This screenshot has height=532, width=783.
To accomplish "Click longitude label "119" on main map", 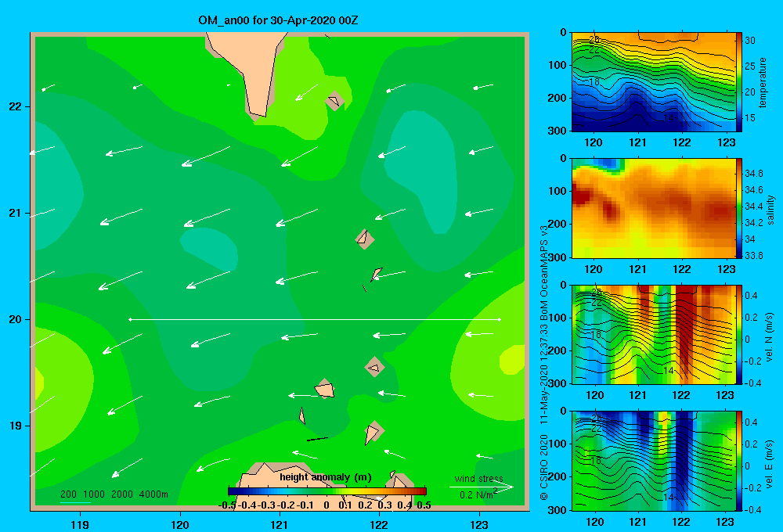I will pyautogui.click(x=80, y=524).
